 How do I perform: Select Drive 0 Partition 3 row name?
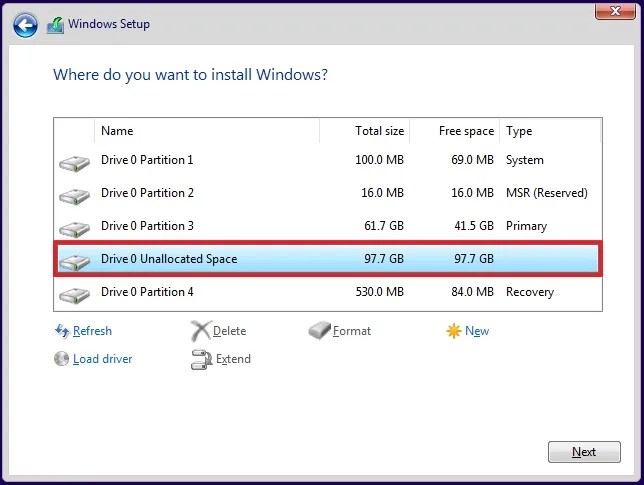click(147, 226)
